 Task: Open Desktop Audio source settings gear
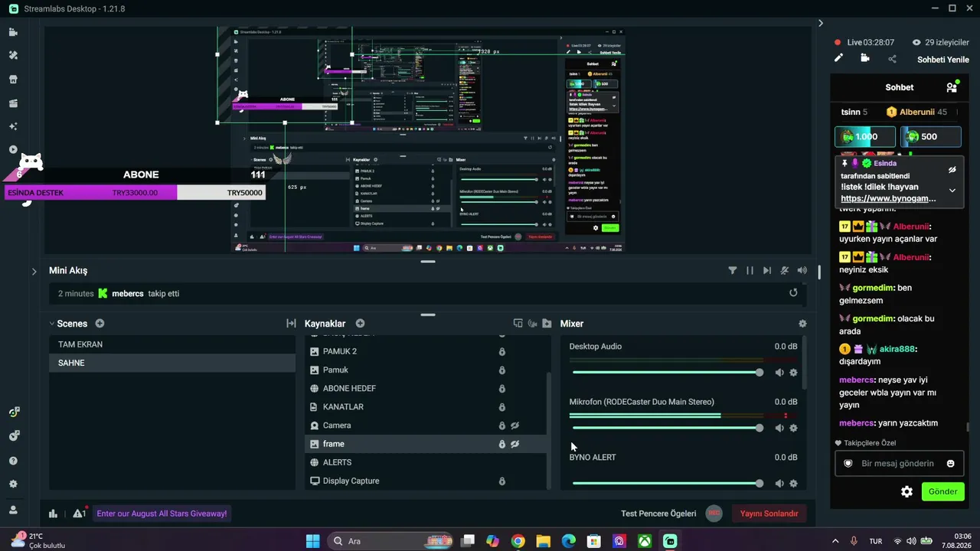[x=793, y=373]
